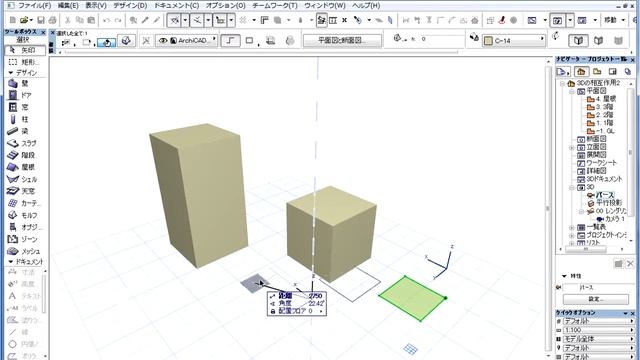Open the モデル全体 quick option dropdown
Image resolution: width=640 pixels, height=360 pixels.
click(599, 339)
